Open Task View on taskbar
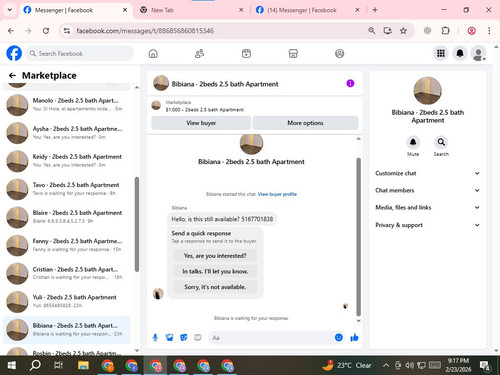Screen dimensions: 500x375 58,365
